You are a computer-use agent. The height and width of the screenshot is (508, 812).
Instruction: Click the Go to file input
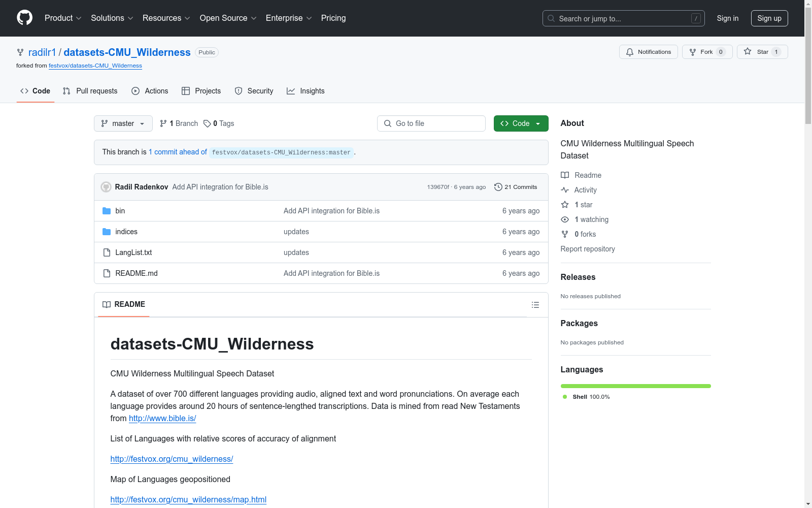(x=431, y=123)
